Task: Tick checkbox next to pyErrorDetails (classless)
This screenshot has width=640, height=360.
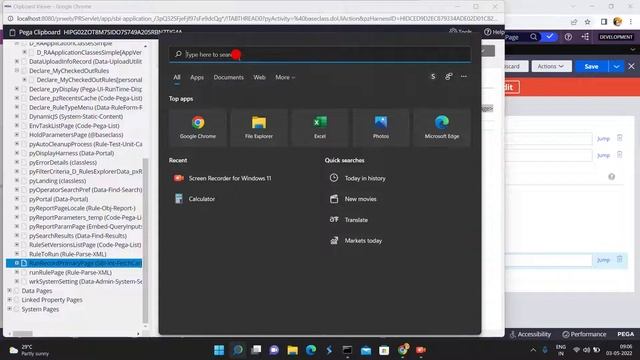Action: coord(24,162)
